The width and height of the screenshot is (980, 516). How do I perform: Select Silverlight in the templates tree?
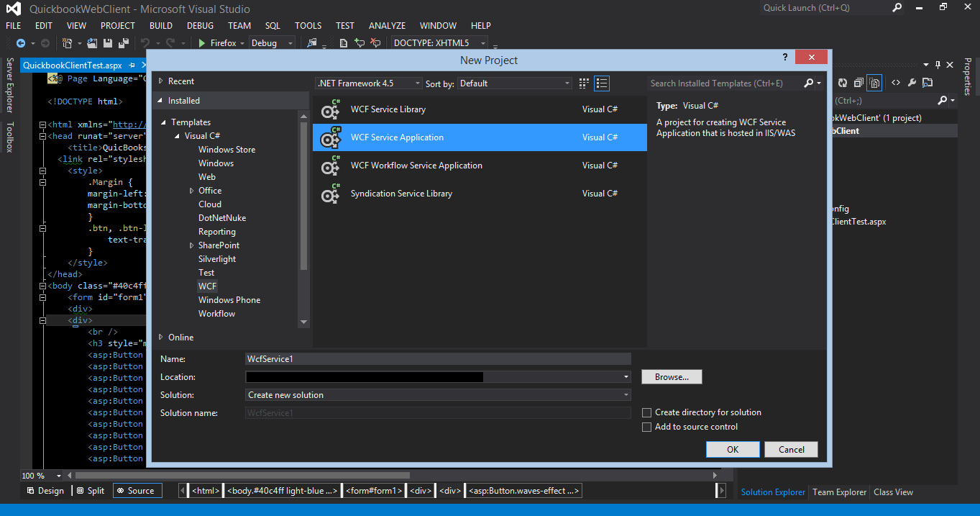217,259
